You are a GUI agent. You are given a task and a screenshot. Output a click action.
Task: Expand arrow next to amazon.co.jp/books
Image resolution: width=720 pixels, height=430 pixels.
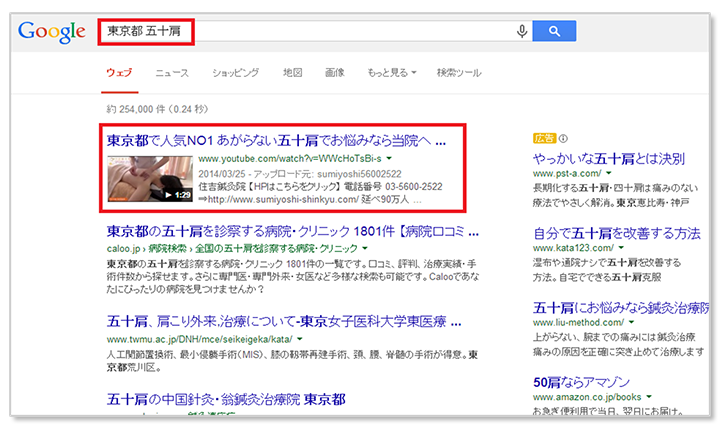click(649, 396)
